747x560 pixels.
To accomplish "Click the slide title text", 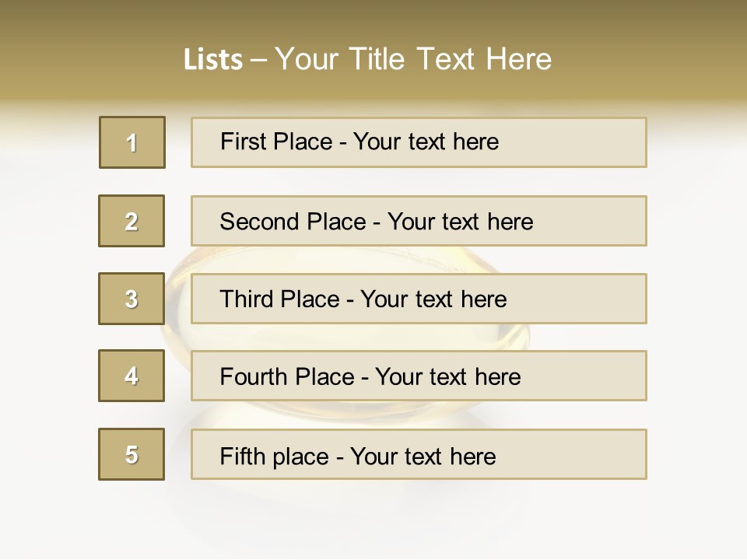I will 367,59.
